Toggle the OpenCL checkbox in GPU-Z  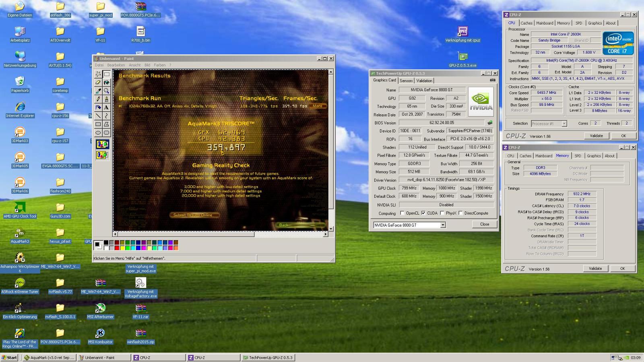point(402,213)
